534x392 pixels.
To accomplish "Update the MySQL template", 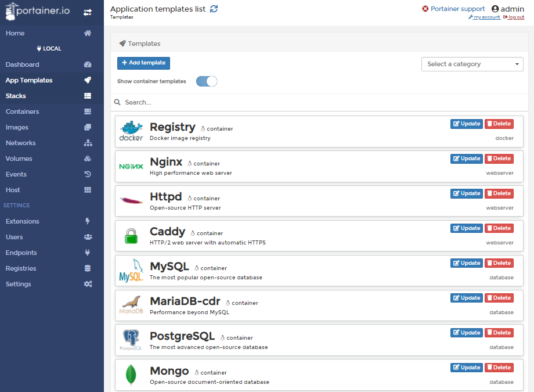I will click(467, 263).
